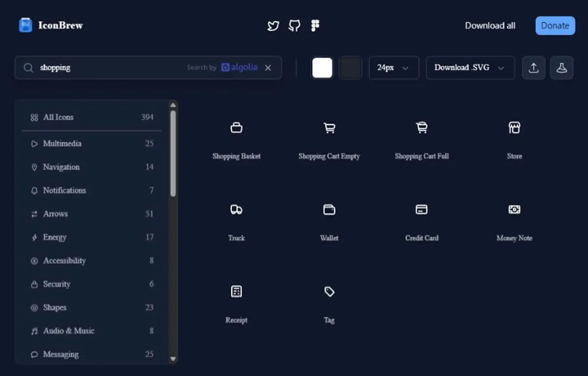
Task: Select the Shopping Cart Empty icon
Action: 329,128
